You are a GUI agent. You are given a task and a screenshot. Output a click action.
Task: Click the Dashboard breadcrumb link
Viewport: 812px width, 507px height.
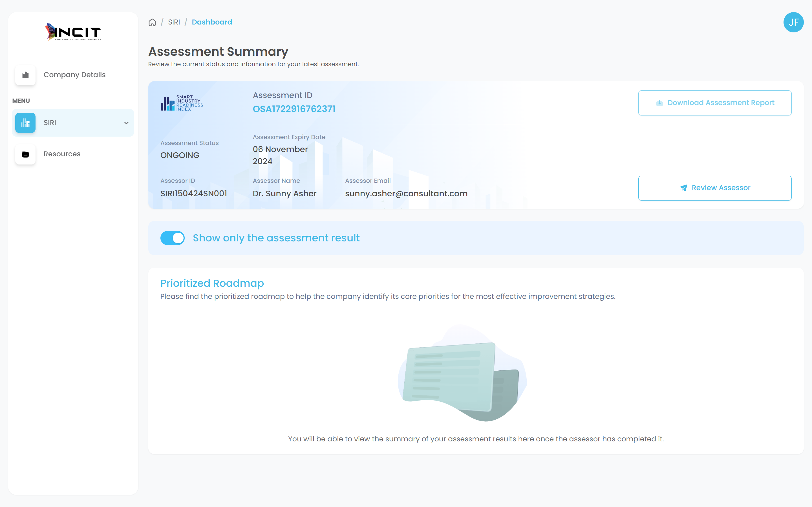(x=212, y=22)
